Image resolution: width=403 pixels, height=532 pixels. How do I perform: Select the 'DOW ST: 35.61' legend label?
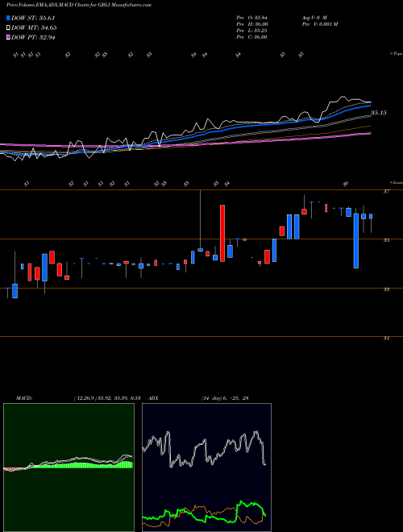33,18
